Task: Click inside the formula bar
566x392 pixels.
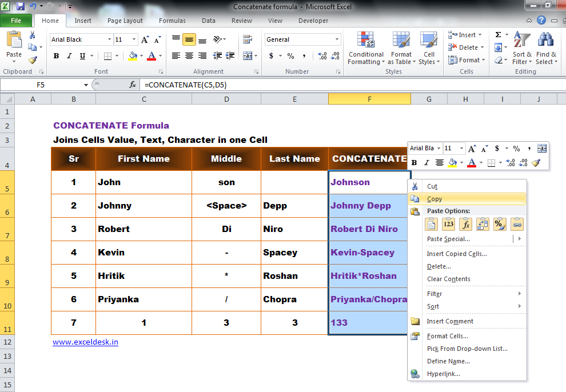Action: click(229, 84)
